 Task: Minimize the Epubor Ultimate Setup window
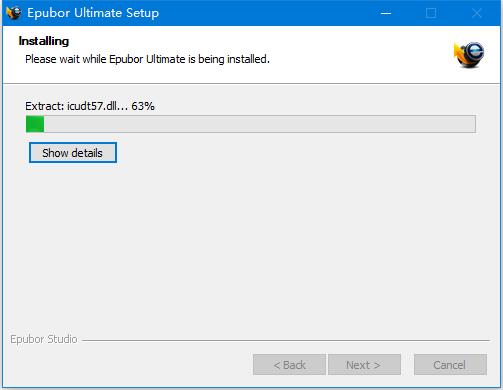click(x=386, y=13)
